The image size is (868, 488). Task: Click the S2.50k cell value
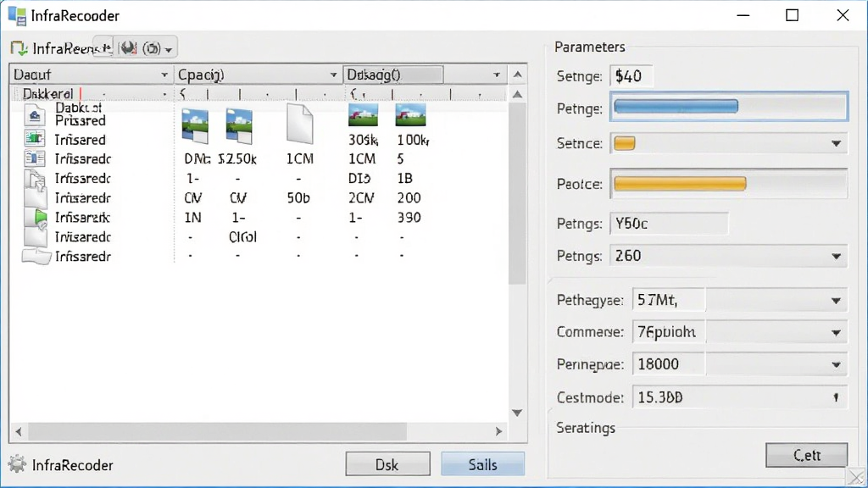click(237, 159)
